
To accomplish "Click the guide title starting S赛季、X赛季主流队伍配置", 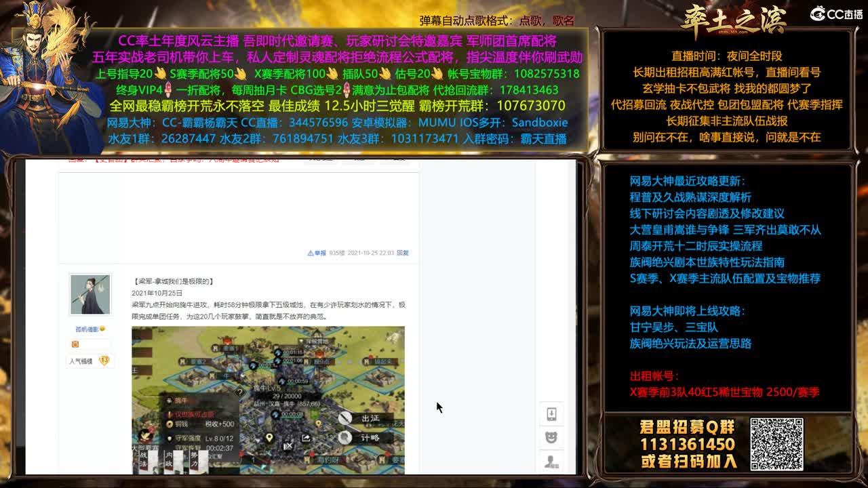I will click(x=725, y=279).
